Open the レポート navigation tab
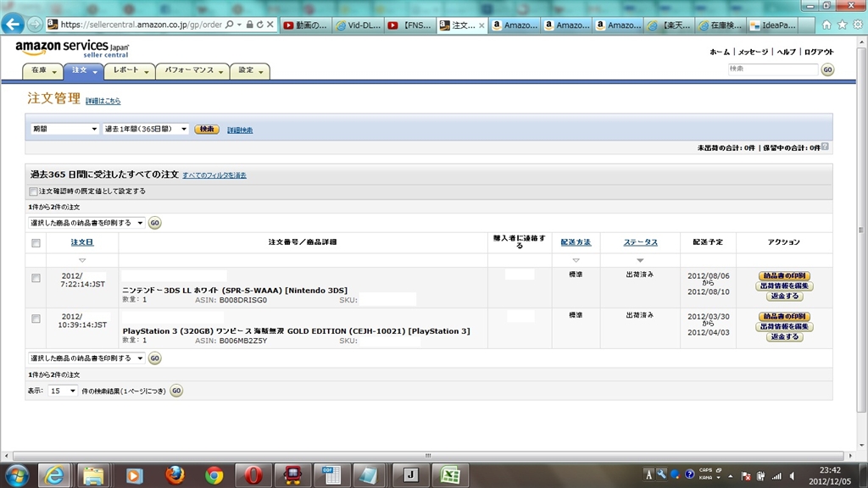The height and width of the screenshot is (488, 868). tap(130, 71)
